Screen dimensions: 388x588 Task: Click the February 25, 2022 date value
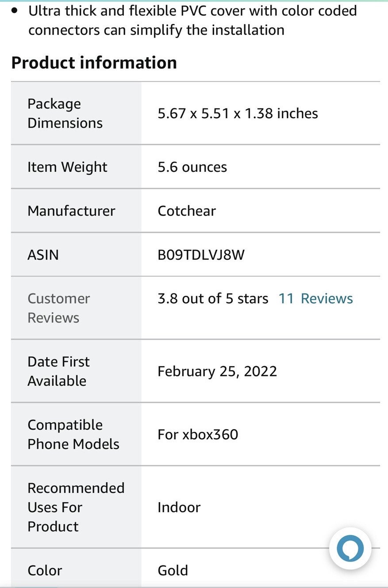(217, 371)
